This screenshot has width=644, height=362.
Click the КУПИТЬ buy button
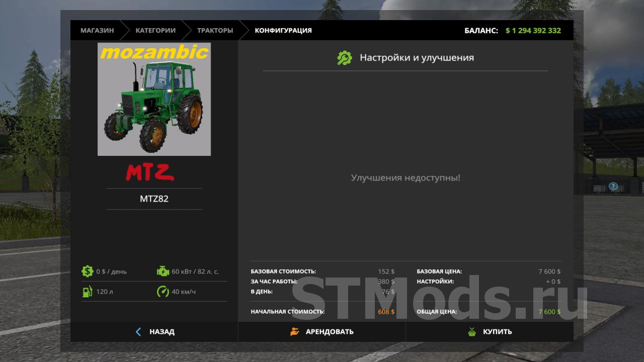[x=490, y=332]
